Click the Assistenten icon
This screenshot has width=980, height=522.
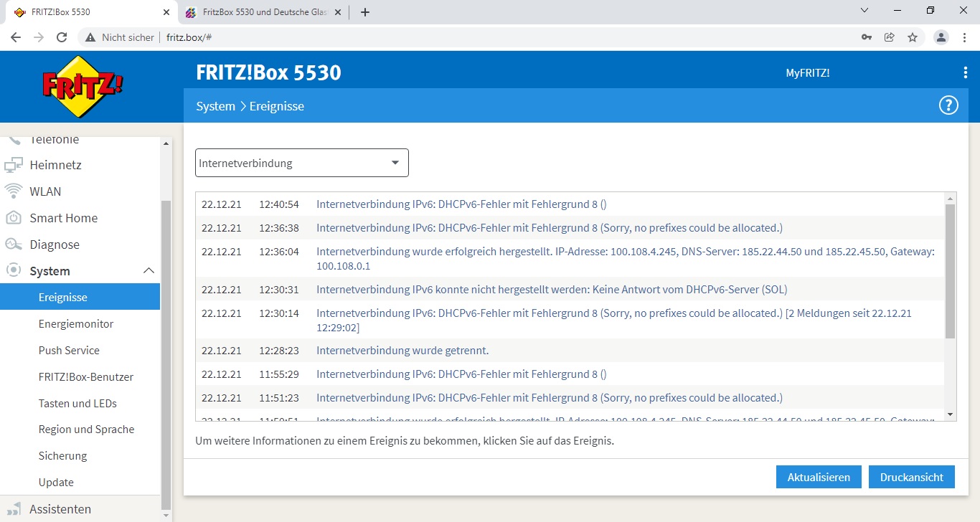14,509
